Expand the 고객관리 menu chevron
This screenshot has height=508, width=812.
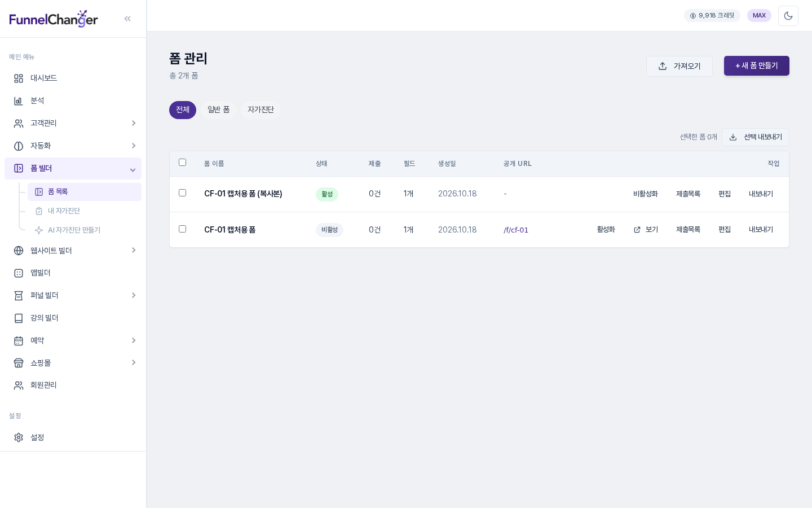[134, 123]
